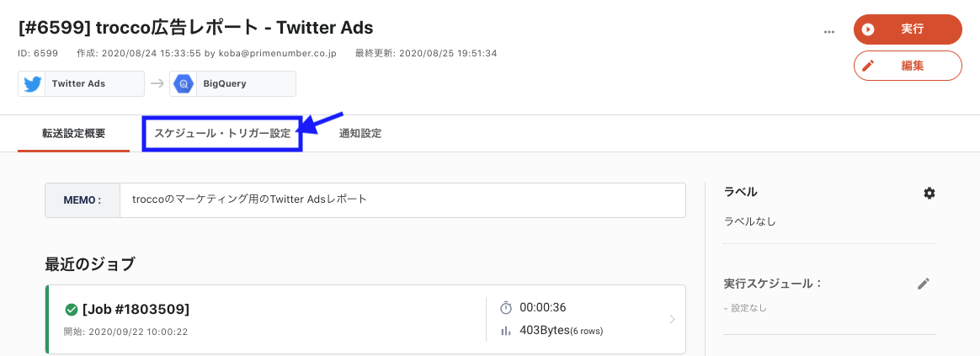
Task: Edit 実行スケジュール with pencil icon
Action: pos(924,284)
